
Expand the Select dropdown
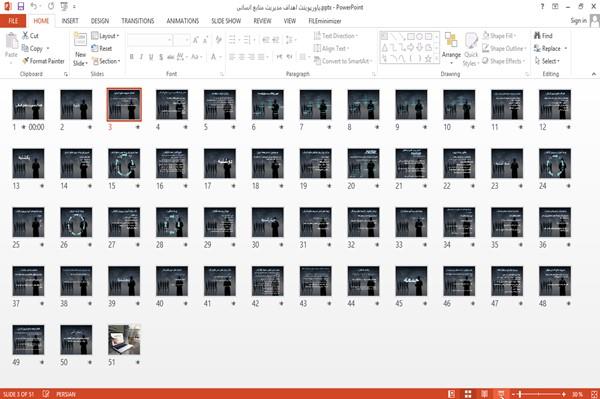pos(547,61)
